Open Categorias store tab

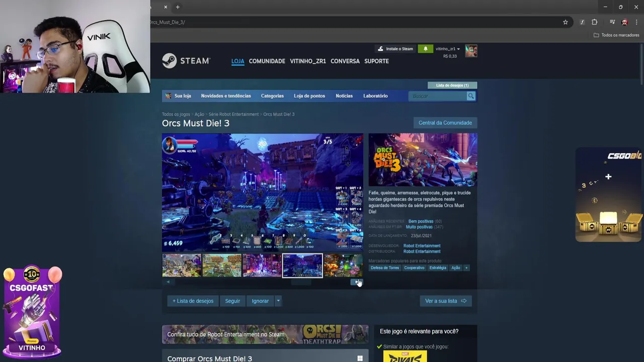tap(272, 96)
